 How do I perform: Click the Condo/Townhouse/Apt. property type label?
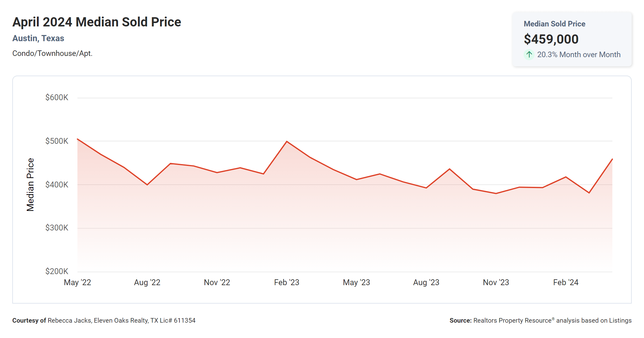tap(52, 53)
